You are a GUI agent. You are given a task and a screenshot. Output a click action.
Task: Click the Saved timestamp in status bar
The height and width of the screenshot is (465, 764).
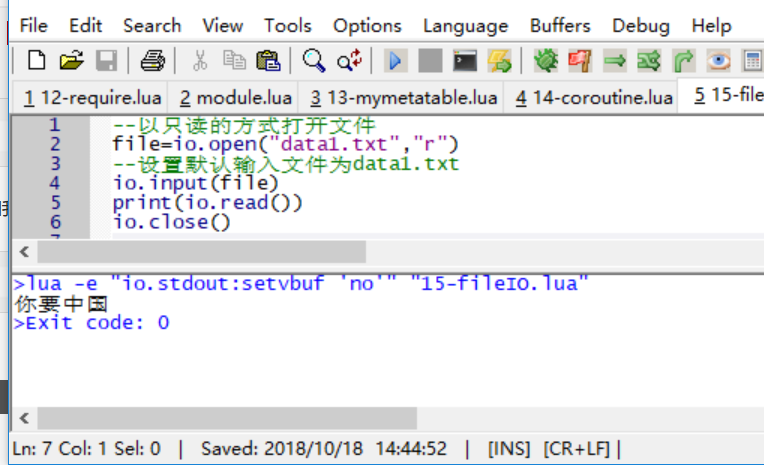324,449
